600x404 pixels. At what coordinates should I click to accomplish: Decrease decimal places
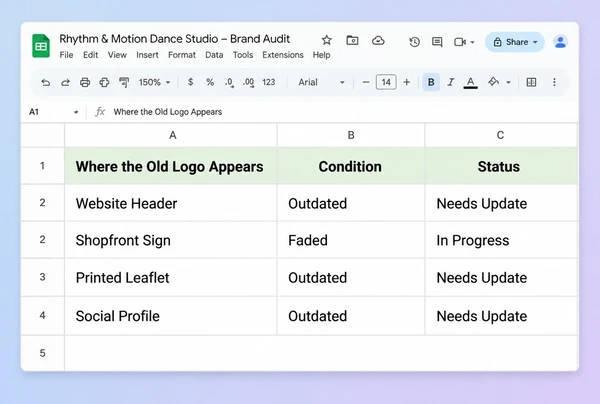coord(229,82)
